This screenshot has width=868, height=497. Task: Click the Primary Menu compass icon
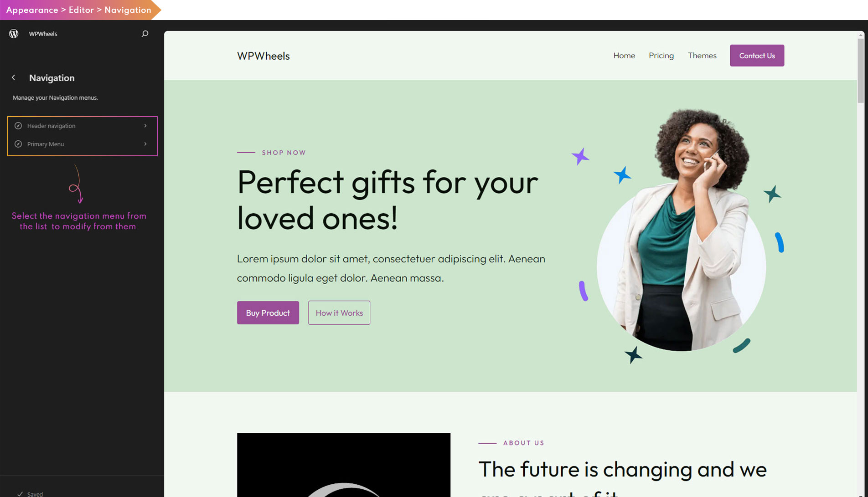click(x=18, y=144)
